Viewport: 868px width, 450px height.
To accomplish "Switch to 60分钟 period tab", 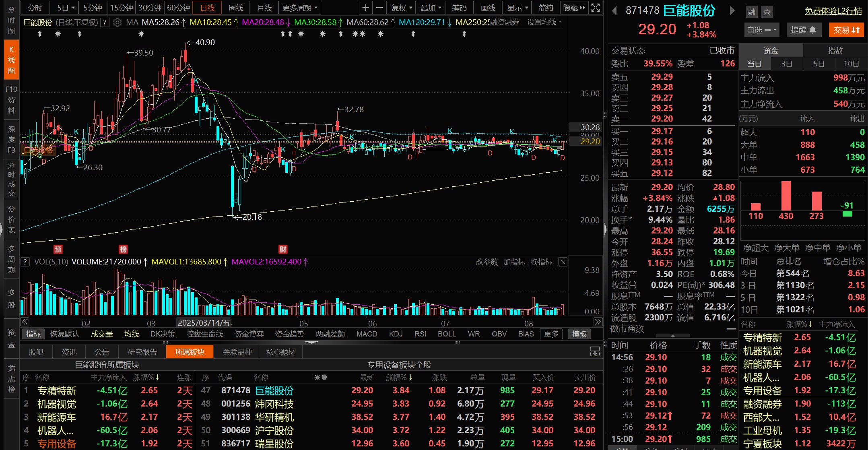I will coord(179,8).
